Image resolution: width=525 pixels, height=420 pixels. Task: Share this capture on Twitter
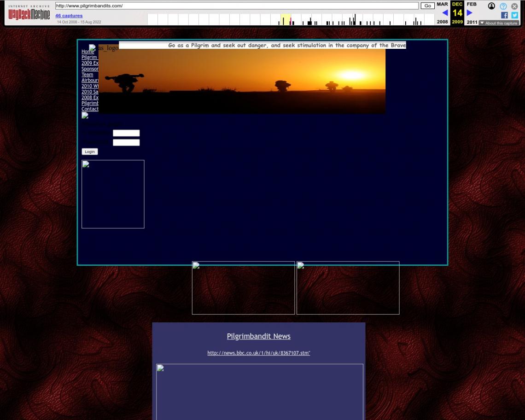514,15
